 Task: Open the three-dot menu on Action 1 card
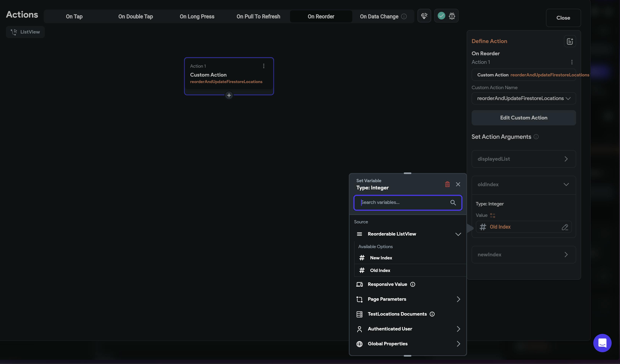pyautogui.click(x=264, y=66)
